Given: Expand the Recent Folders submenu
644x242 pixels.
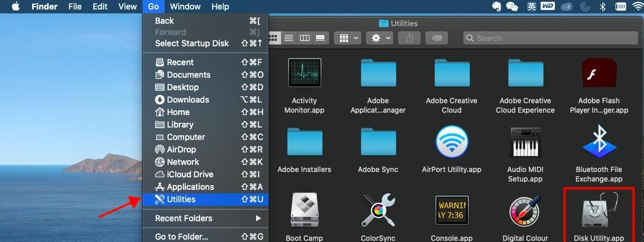Looking at the screenshot, I should (x=205, y=218).
